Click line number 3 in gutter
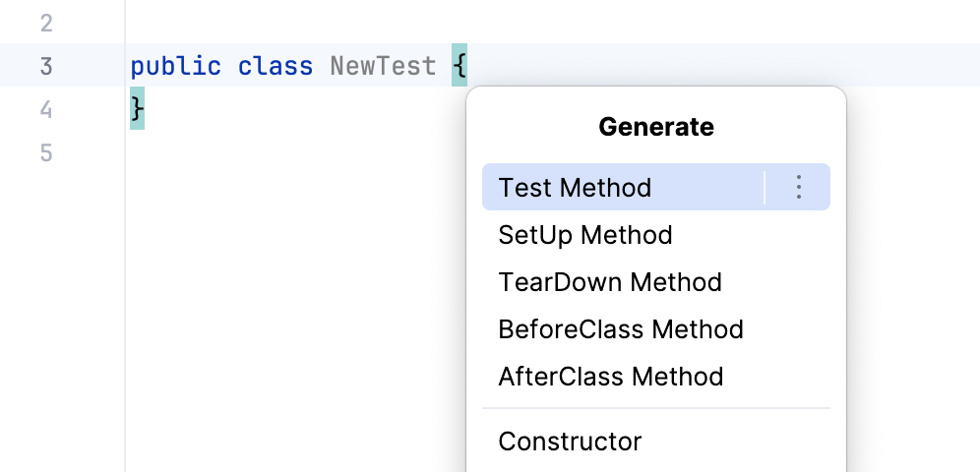This screenshot has width=980, height=472. (x=46, y=66)
